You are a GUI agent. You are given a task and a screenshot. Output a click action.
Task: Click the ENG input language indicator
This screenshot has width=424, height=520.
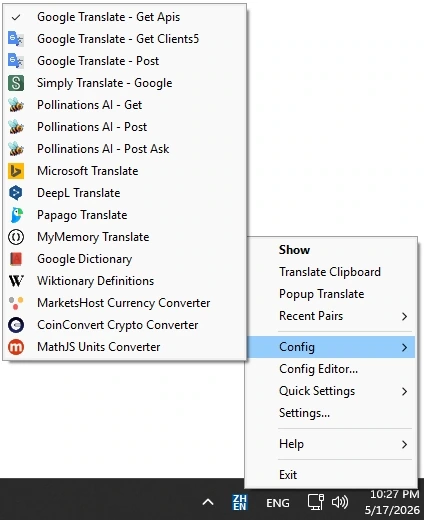[278, 503]
